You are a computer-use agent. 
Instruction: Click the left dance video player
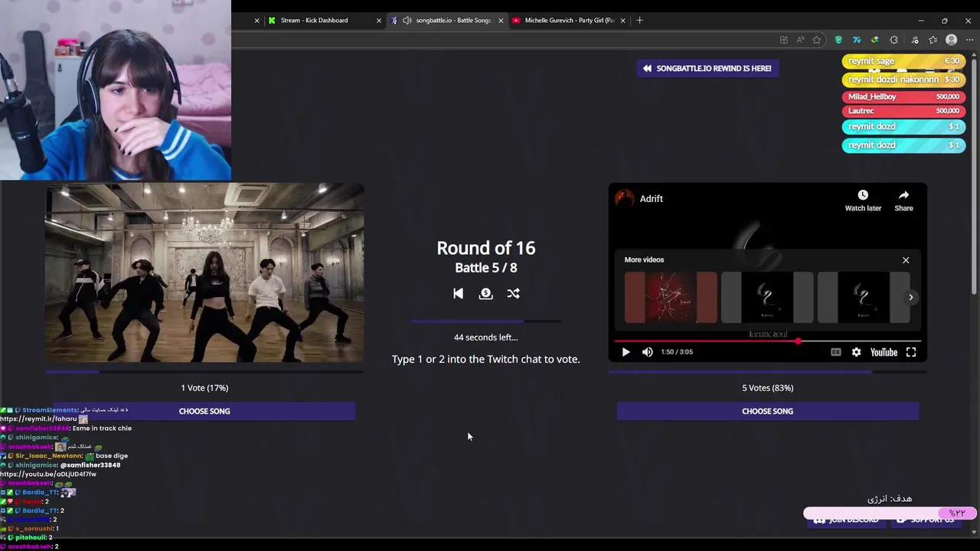[x=204, y=272]
